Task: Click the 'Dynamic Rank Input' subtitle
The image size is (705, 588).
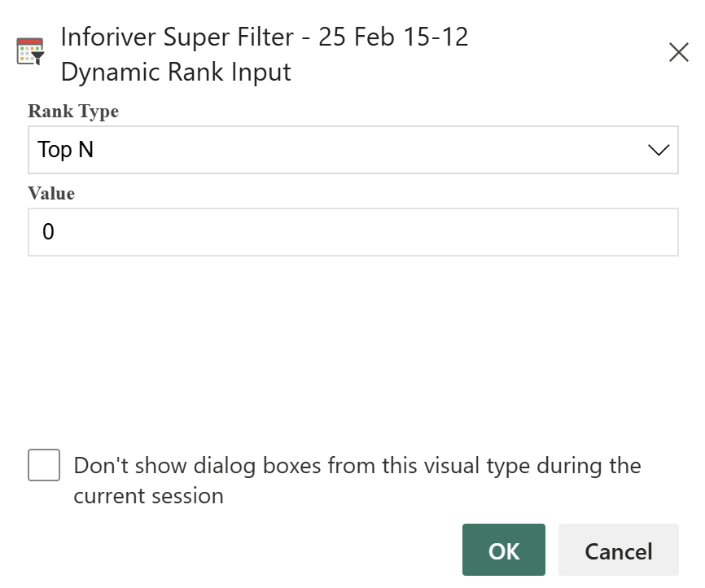Action: (176, 72)
